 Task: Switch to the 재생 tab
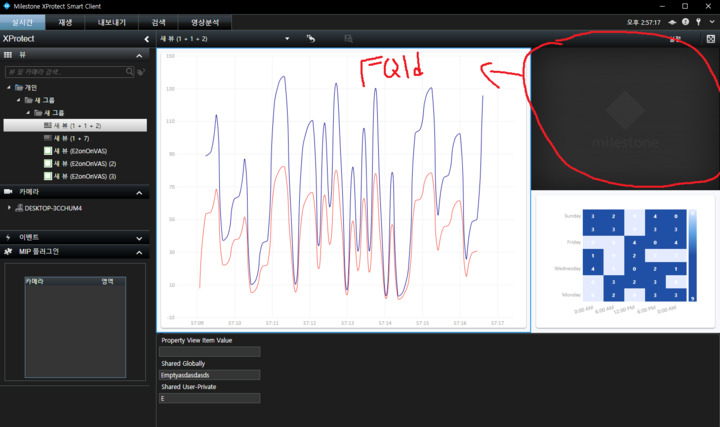point(65,21)
